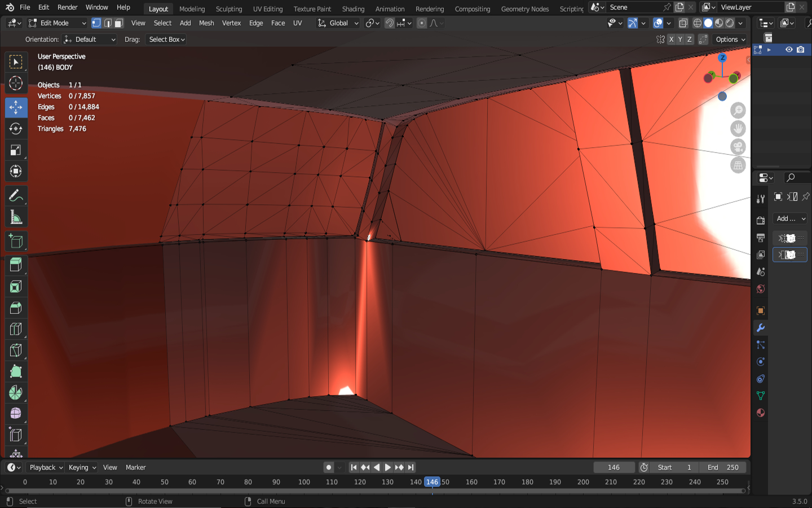
Task: Open the Modifier properties wrench tab
Action: 761,328
